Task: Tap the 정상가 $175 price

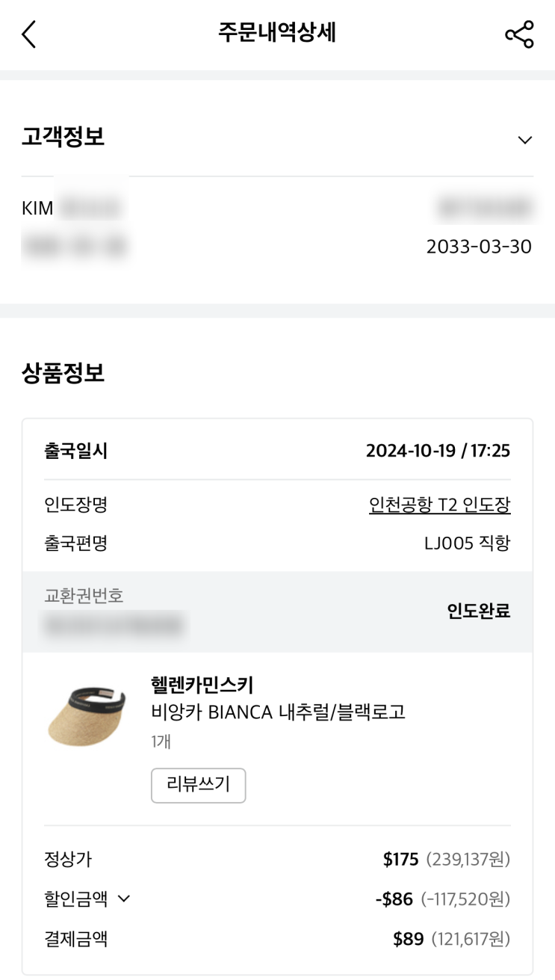Action: click(x=401, y=859)
